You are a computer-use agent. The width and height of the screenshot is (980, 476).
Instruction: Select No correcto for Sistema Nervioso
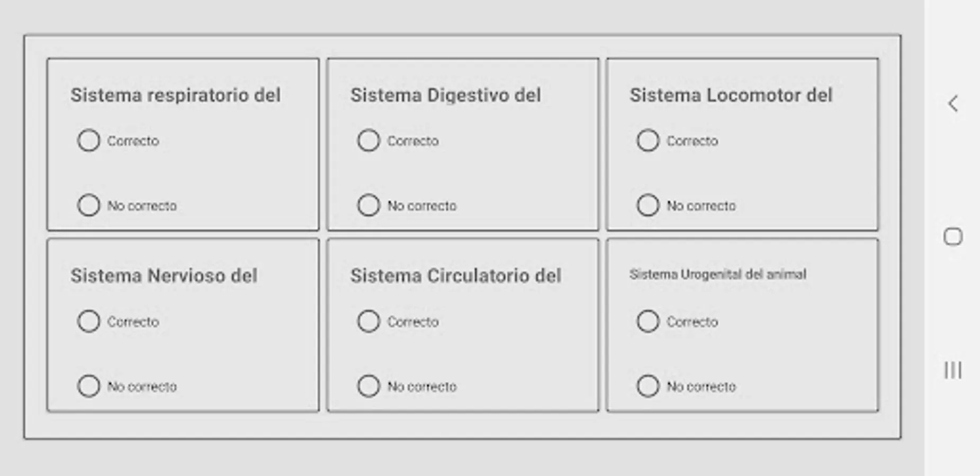tap(89, 386)
